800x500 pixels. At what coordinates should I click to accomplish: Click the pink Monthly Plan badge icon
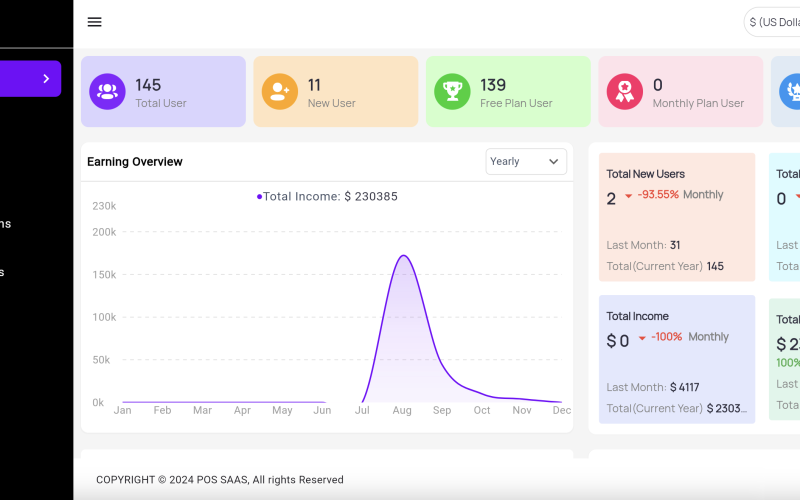625,92
